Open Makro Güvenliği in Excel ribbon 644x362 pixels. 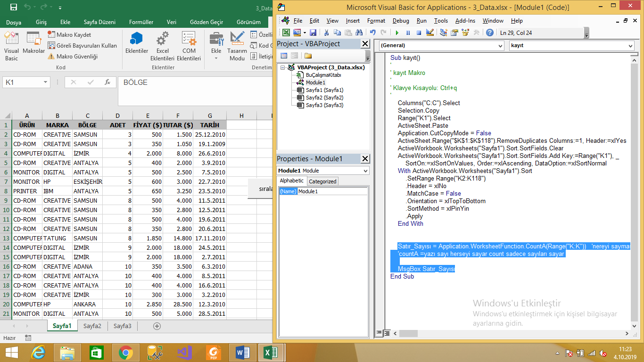(72, 57)
